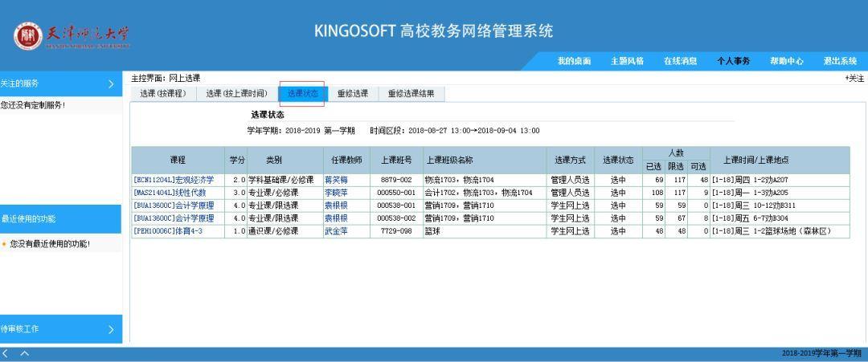
Task: Open 在线消息 in top navigation
Action: tap(681, 61)
